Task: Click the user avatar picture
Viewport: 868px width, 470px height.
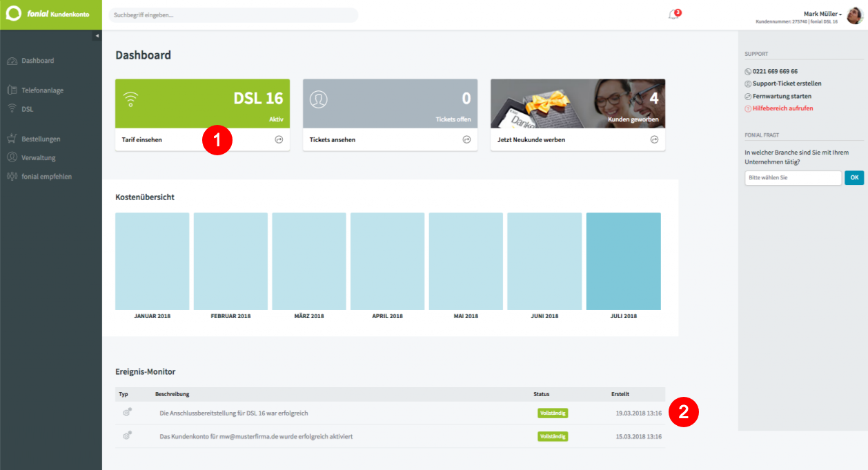Action: point(855,15)
